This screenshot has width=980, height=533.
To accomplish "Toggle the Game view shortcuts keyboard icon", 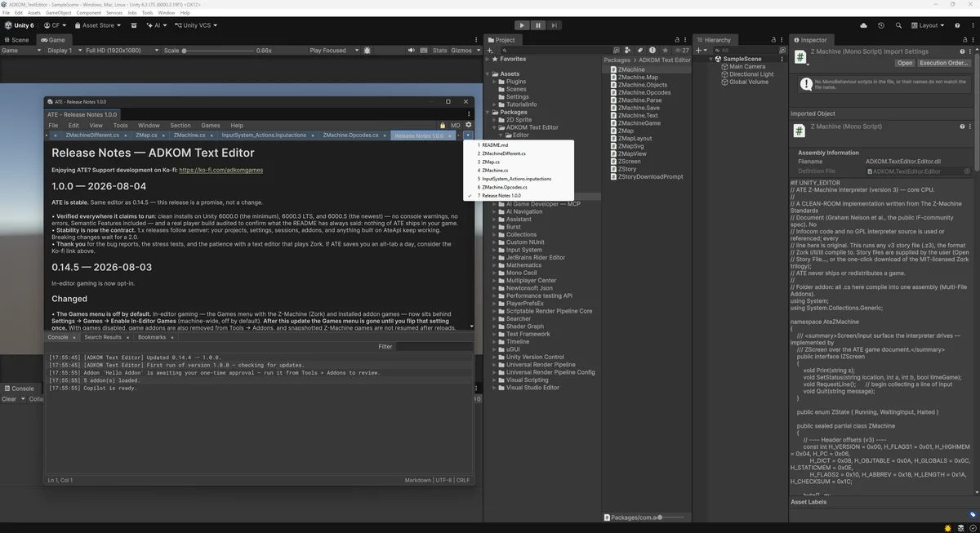I will click(422, 51).
